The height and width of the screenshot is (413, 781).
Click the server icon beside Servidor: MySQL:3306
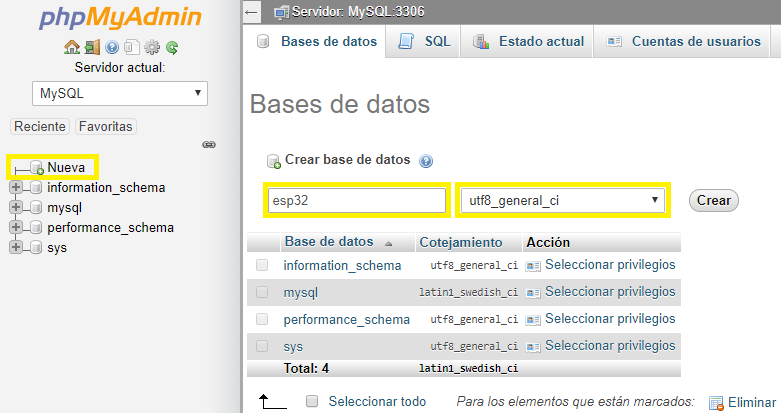[x=281, y=12]
